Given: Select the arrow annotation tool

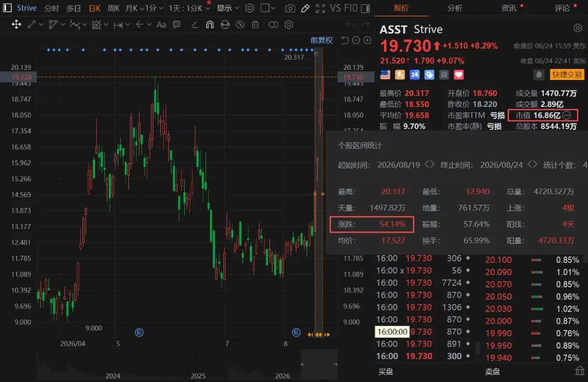Looking at the screenshot, I should coord(140,25).
